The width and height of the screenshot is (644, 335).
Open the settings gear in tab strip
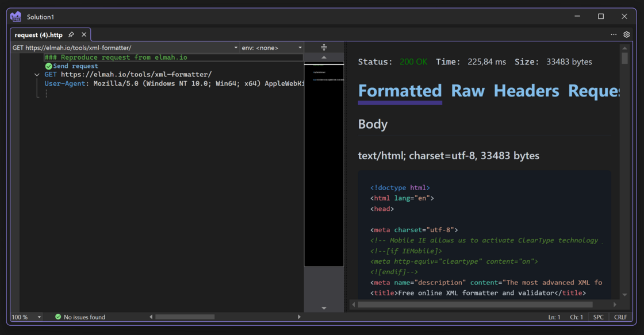626,34
